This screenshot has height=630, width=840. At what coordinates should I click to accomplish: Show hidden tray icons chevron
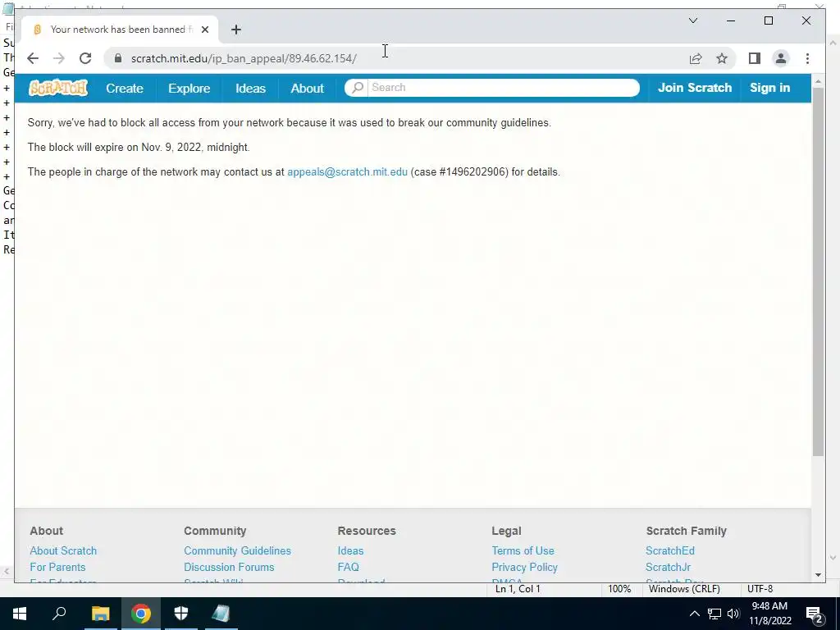coord(694,614)
